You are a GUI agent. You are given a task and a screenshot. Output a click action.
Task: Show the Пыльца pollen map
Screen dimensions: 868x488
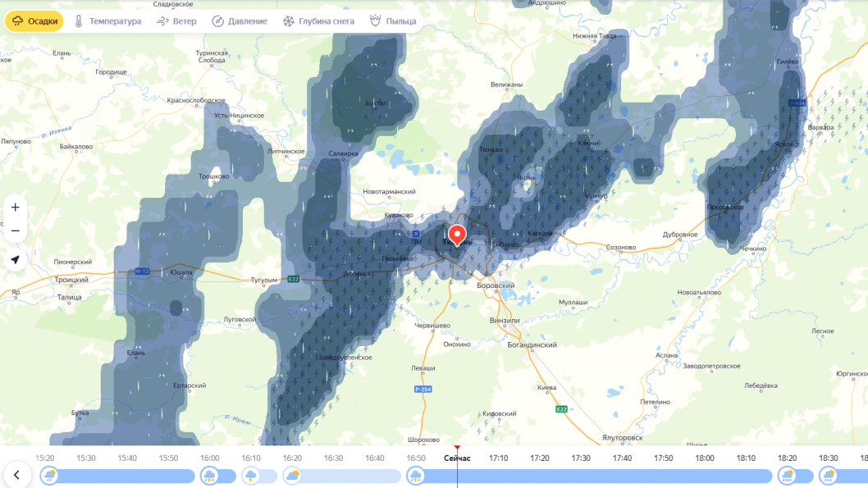click(x=393, y=21)
